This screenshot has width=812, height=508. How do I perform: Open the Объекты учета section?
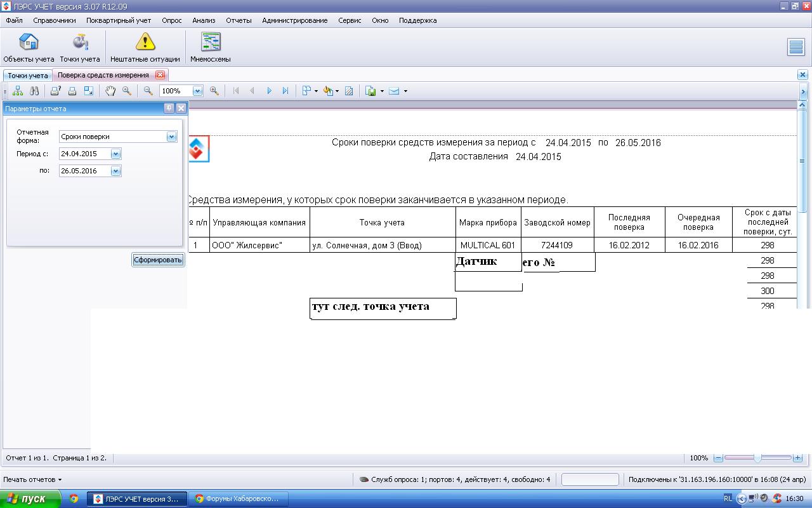(x=29, y=48)
